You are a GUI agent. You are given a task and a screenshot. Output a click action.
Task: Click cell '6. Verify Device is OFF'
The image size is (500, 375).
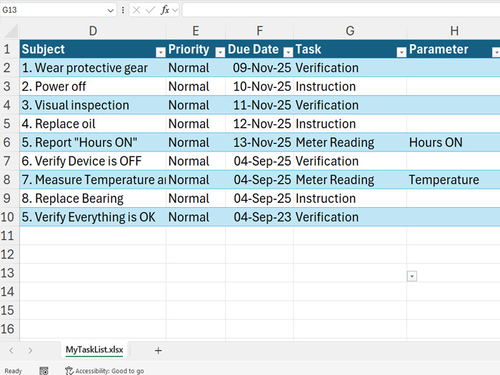point(93,161)
